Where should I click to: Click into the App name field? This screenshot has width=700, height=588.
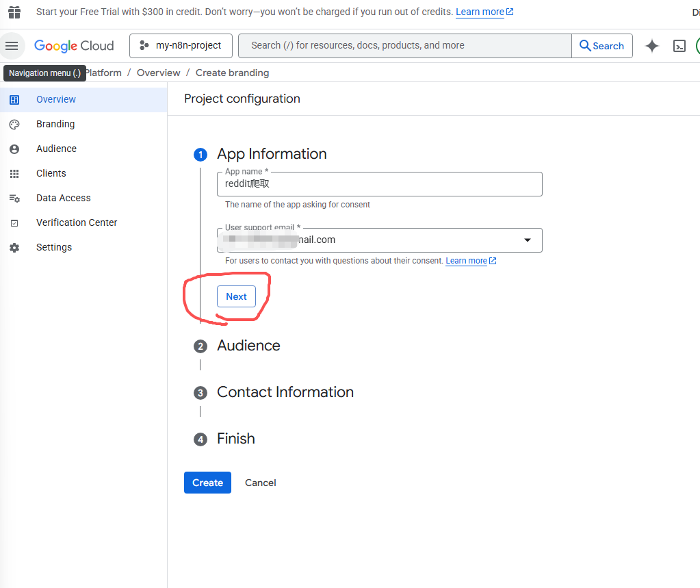[x=379, y=184]
